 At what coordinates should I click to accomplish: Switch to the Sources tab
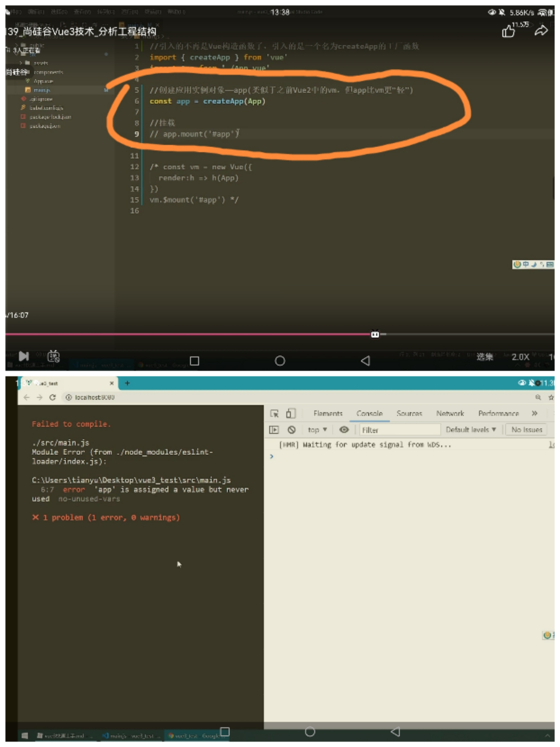click(409, 413)
